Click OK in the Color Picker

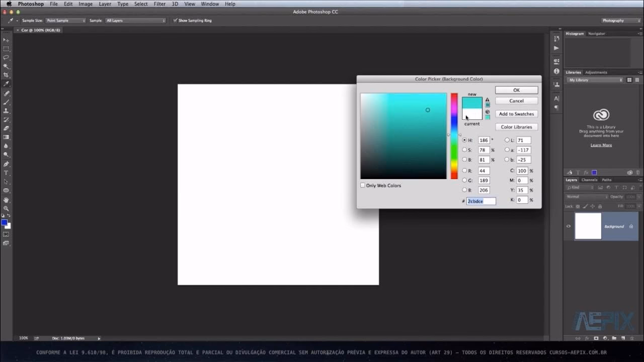point(516,90)
